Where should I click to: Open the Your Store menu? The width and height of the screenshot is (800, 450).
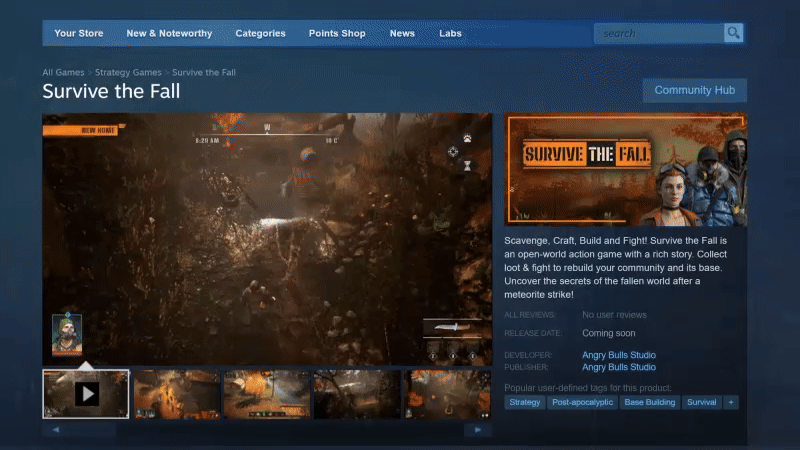pyautogui.click(x=78, y=33)
